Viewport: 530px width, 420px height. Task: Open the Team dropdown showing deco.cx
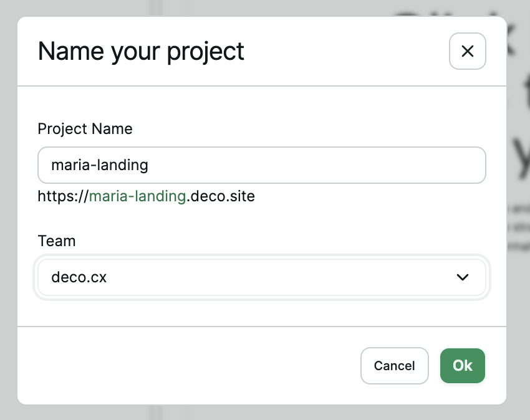point(262,277)
